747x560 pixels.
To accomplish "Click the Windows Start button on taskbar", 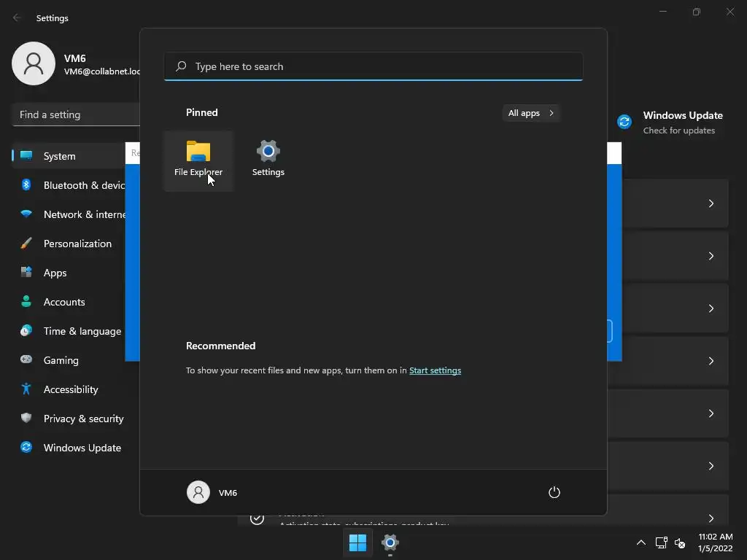I will (357, 542).
